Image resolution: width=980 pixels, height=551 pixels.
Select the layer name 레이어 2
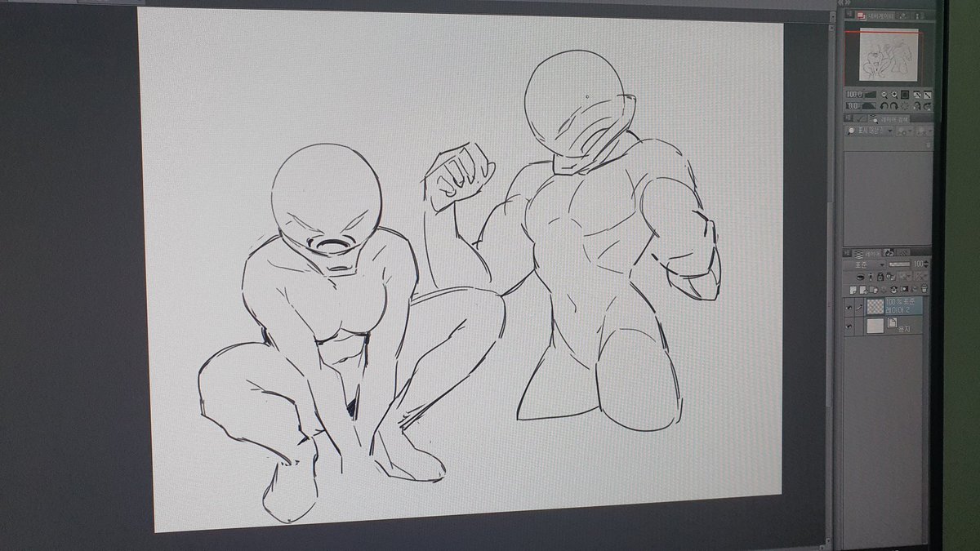point(898,311)
